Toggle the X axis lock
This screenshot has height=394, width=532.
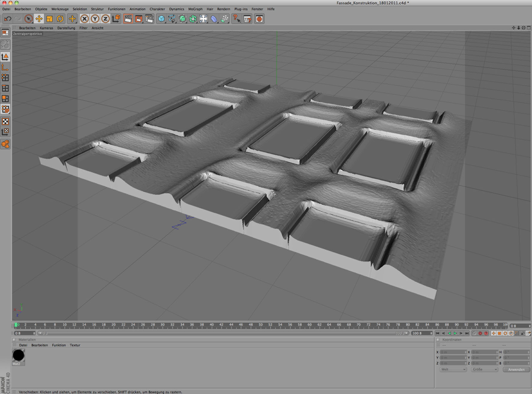[x=85, y=19]
